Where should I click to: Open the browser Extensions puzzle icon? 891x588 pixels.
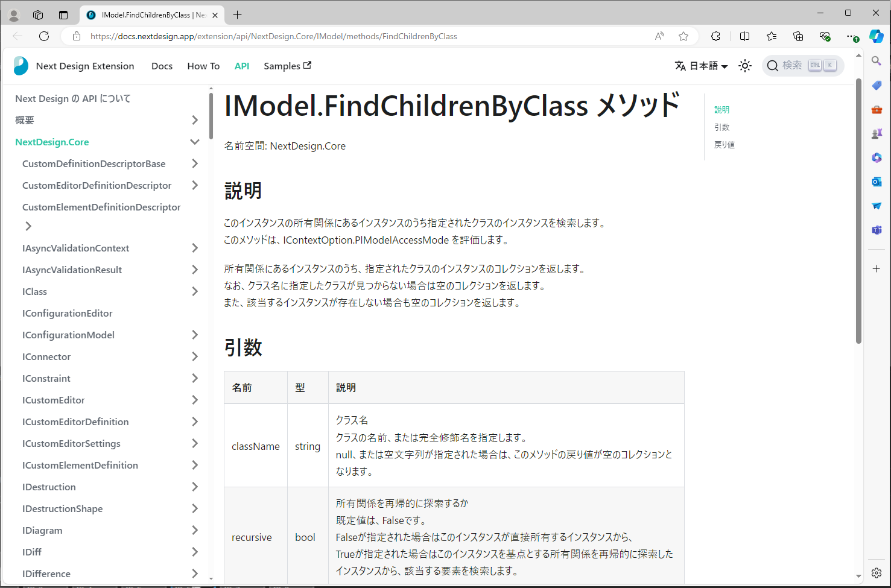[716, 36]
